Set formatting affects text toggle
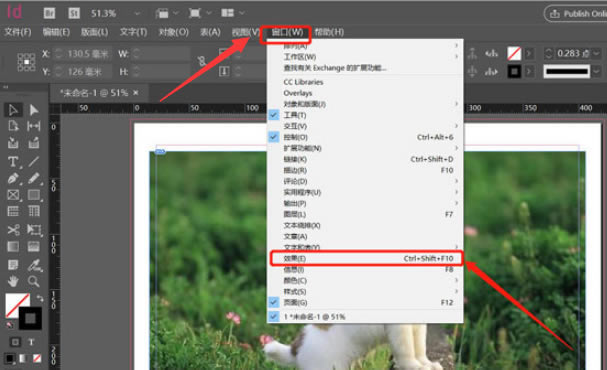This screenshot has width=607, height=370. coord(31,342)
